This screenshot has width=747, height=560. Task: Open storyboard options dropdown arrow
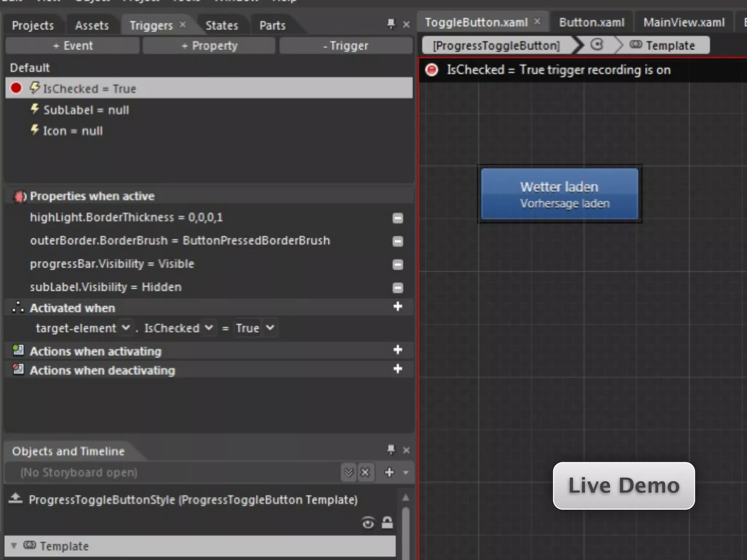[x=406, y=472]
